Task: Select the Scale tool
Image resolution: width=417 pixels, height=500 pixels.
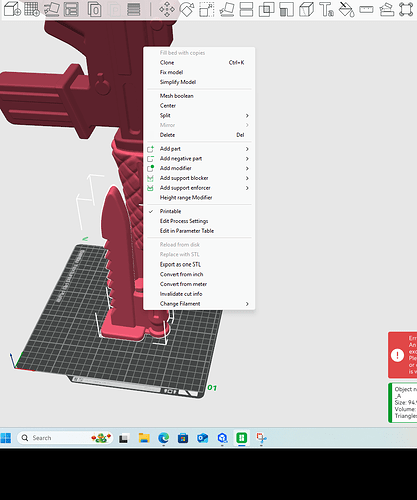Action: point(207,9)
